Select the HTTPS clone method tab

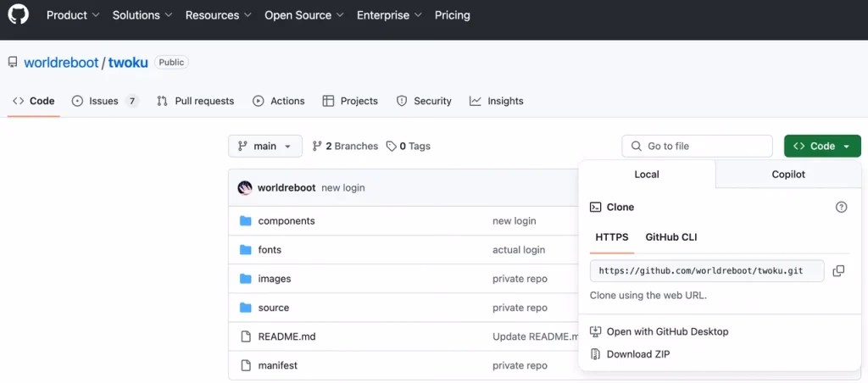tap(612, 237)
